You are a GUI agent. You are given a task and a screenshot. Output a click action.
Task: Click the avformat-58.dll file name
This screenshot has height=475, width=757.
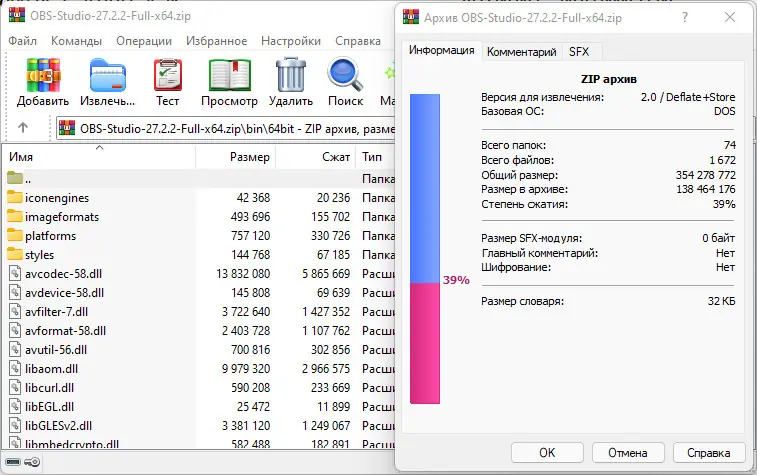click(65, 331)
